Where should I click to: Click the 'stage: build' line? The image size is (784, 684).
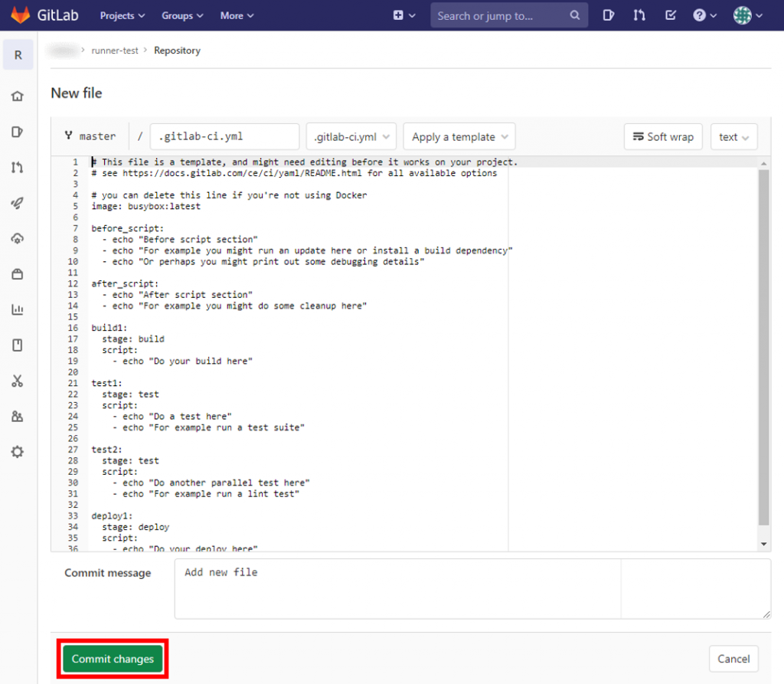(133, 339)
